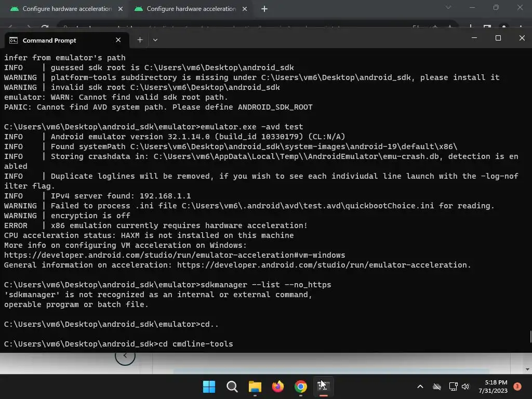Switch to first Configure hardware acceleration browser tab
This screenshot has height=399, width=532.
tap(67, 9)
